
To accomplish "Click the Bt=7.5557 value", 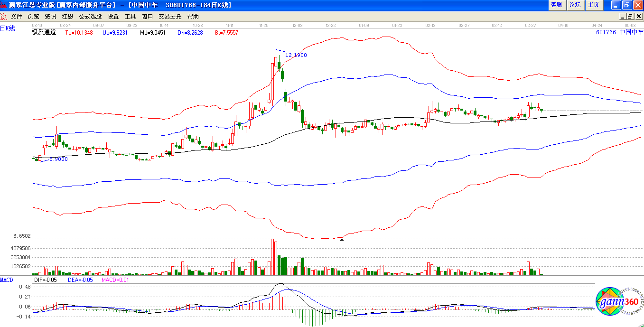I will click(x=226, y=33).
